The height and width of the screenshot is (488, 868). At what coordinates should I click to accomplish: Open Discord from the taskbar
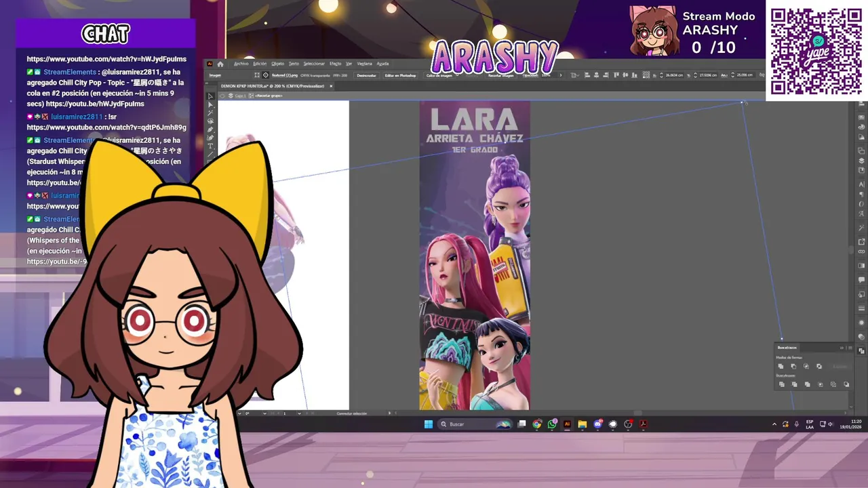[x=598, y=424]
